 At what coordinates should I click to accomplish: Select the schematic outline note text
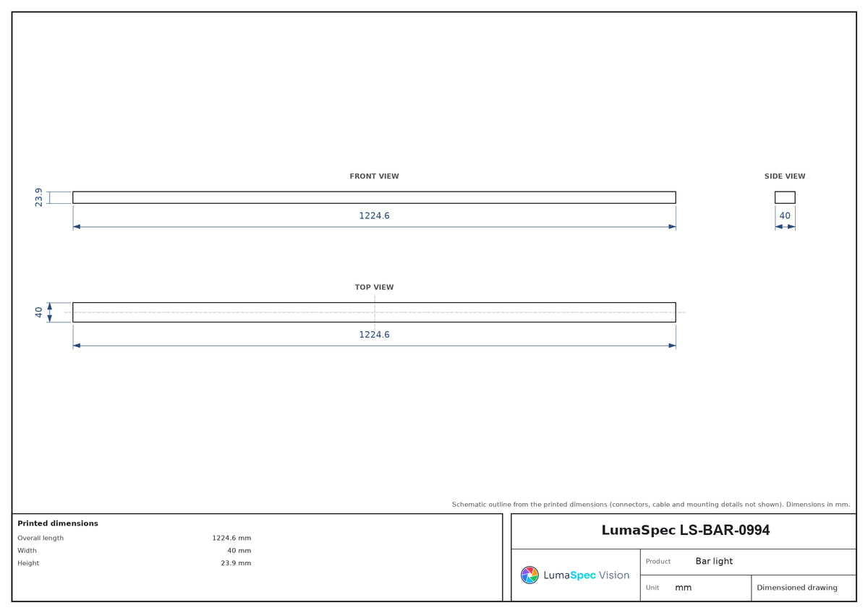pos(651,504)
